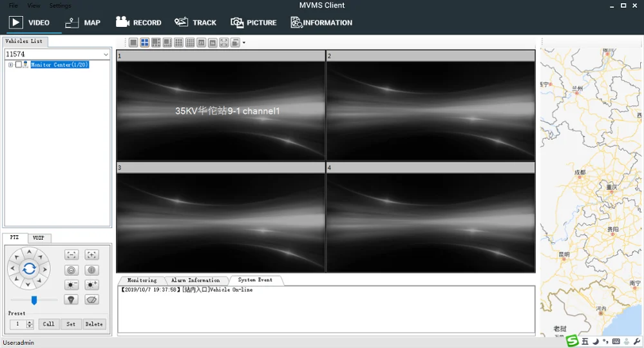Open the TRACK section
The height and width of the screenshot is (348, 644).
[x=196, y=23]
